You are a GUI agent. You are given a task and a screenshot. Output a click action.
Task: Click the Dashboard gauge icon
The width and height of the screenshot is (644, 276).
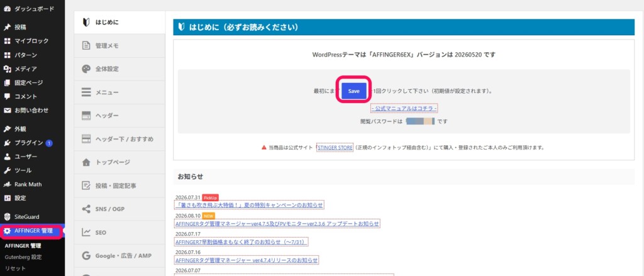[7, 9]
